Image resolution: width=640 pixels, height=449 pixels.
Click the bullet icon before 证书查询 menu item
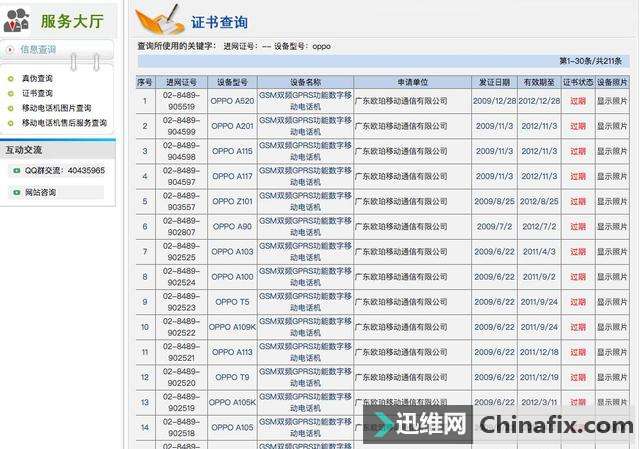[x=11, y=93]
